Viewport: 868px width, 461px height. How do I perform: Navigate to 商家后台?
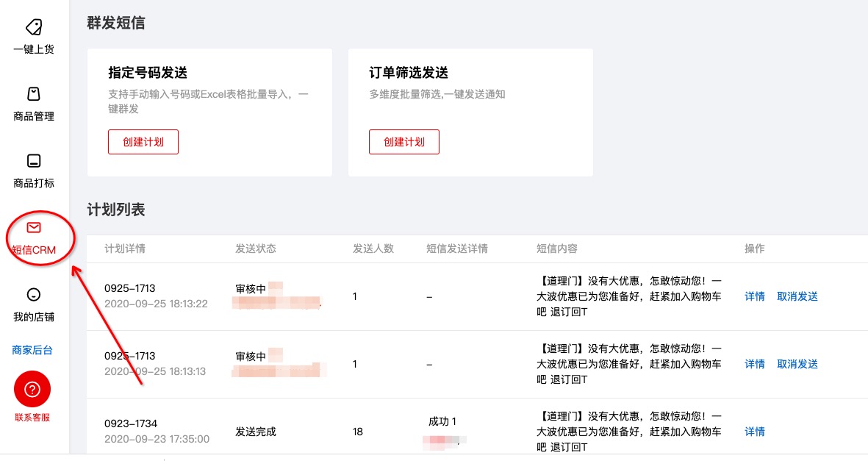[x=32, y=351]
